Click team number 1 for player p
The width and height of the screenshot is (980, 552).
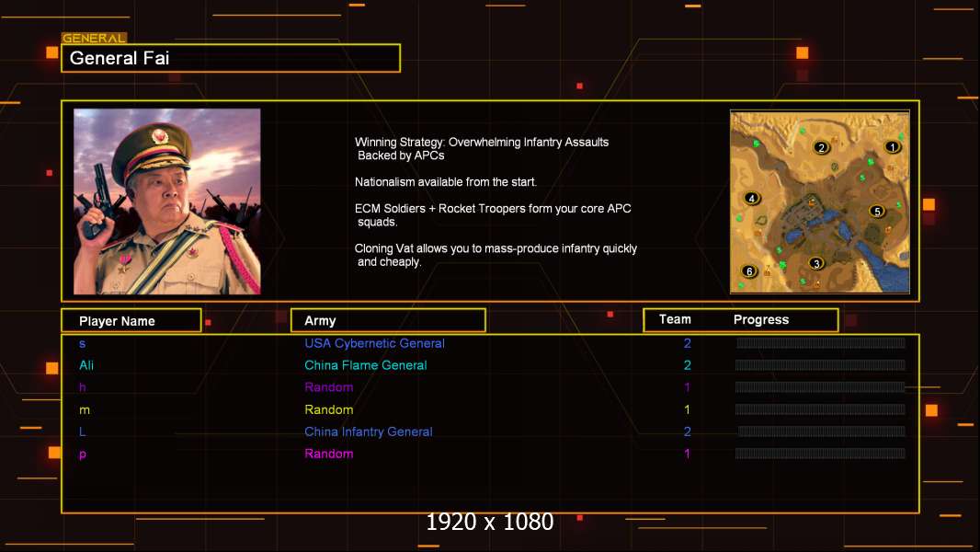tap(688, 454)
